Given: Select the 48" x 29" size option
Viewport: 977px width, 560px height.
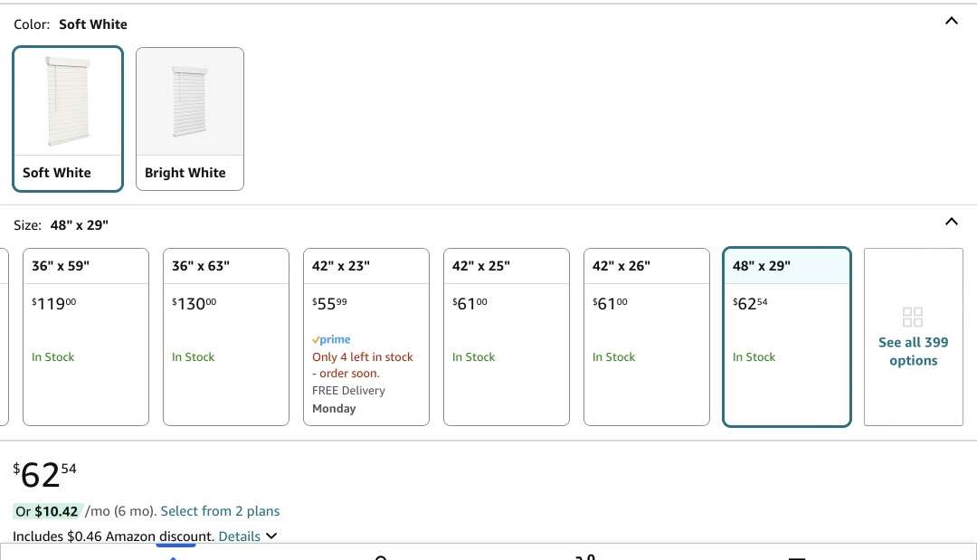Looking at the screenshot, I should tap(787, 337).
